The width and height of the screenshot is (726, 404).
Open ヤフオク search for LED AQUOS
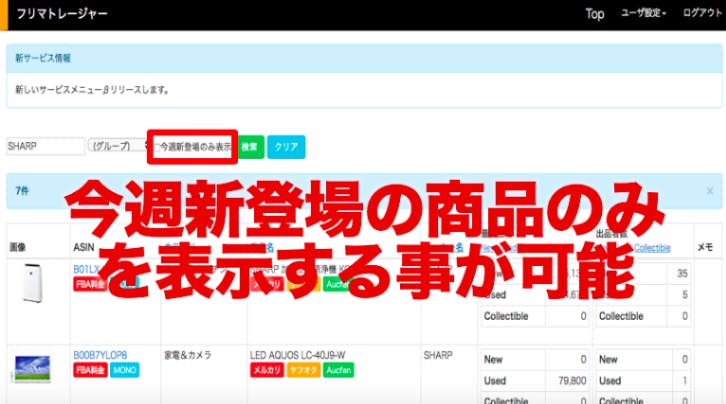click(x=302, y=370)
